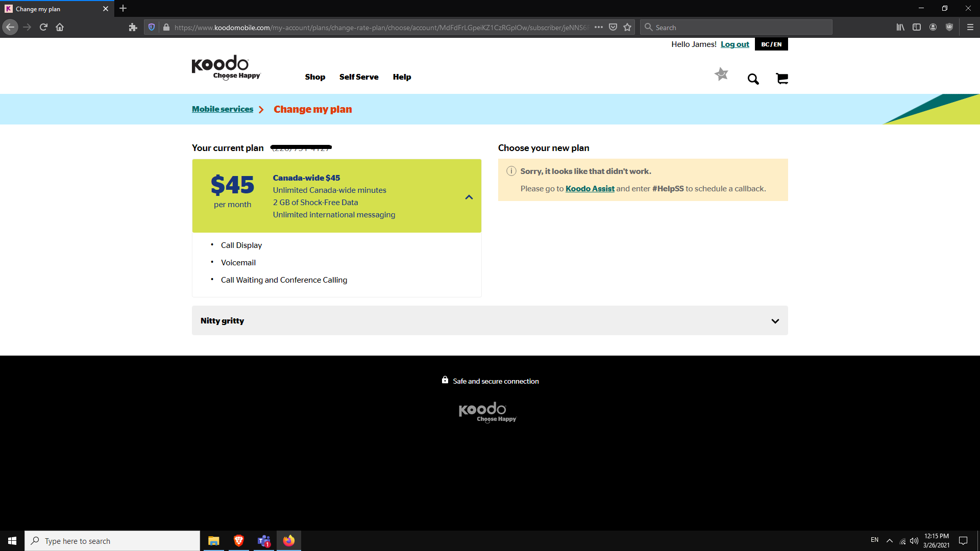Screen dimensions: 980x551
Task: Click the tracking protection shield icon
Action: tap(152, 27)
